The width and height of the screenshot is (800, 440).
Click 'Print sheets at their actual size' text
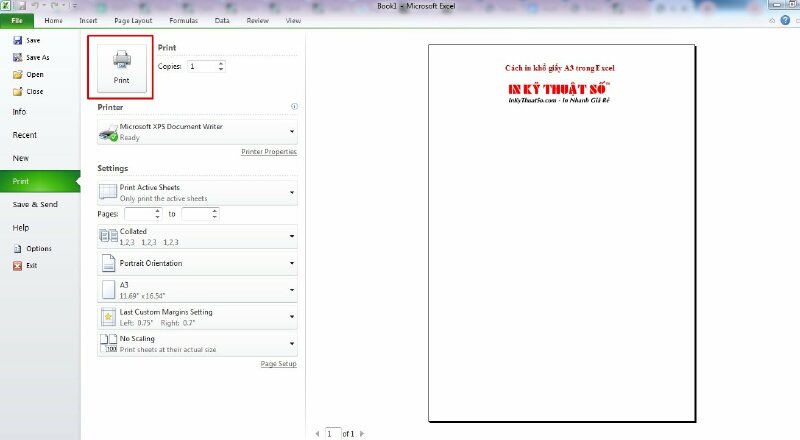pos(168,350)
